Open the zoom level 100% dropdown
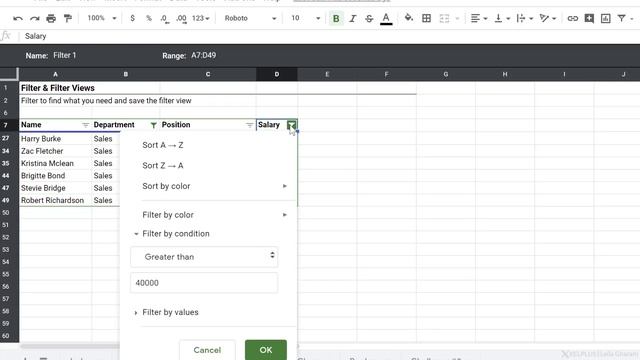The image size is (640, 360). pyautogui.click(x=102, y=18)
